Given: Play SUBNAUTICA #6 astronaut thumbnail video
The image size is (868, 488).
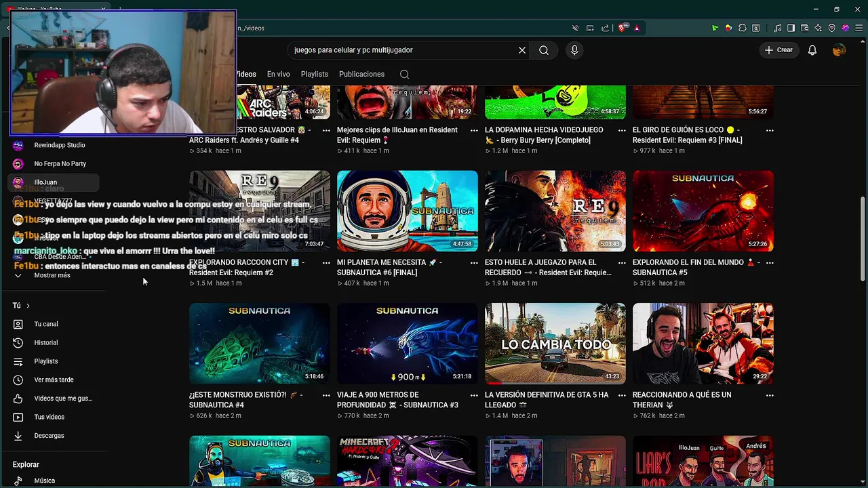Looking at the screenshot, I should point(408,211).
